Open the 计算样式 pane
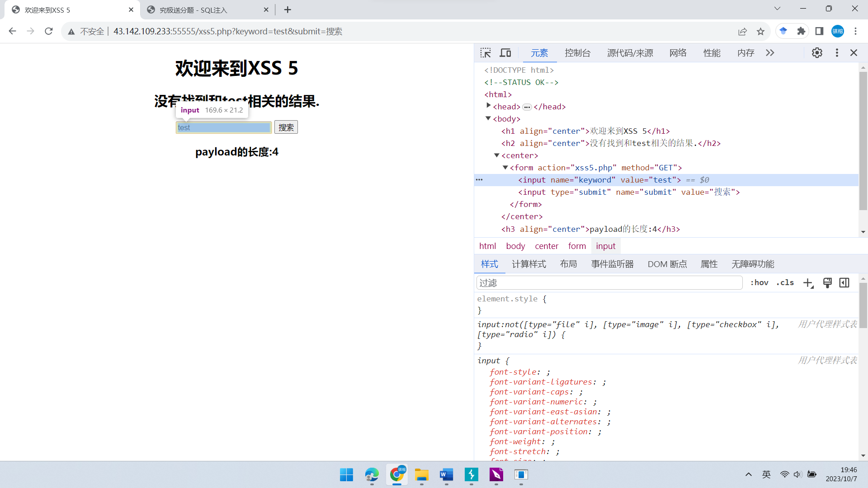This screenshot has height=488, width=868. coord(529,264)
